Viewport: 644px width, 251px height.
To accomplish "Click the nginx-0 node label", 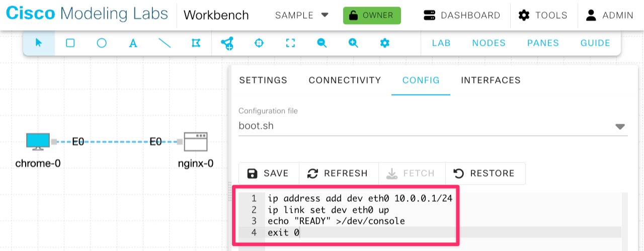I will point(196,163).
